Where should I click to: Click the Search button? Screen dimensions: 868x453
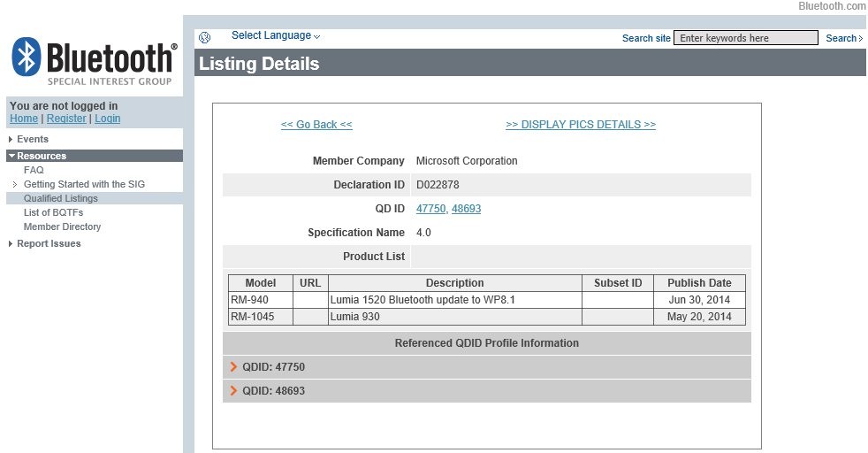coord(844,38)
